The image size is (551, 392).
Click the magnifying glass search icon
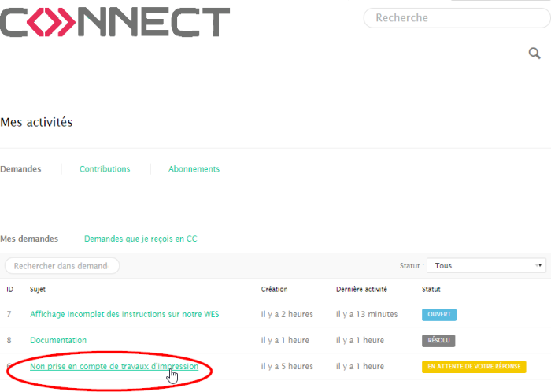pyautogui.click(x=534, y=54)
